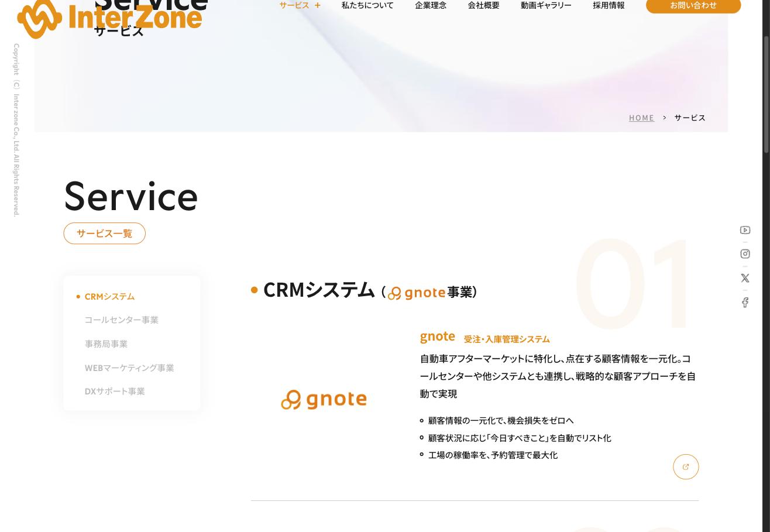The image size is (770, 532).
Task: Open the Facebook social icon
Action: [745, 302]
